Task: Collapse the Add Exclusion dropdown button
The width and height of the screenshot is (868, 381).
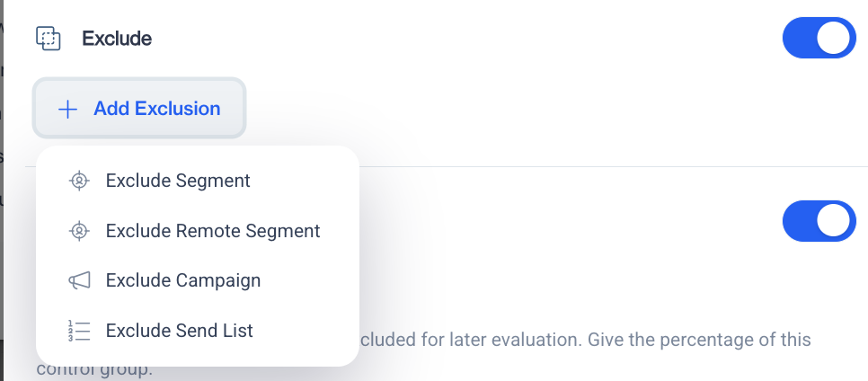Action: point(139,109)
